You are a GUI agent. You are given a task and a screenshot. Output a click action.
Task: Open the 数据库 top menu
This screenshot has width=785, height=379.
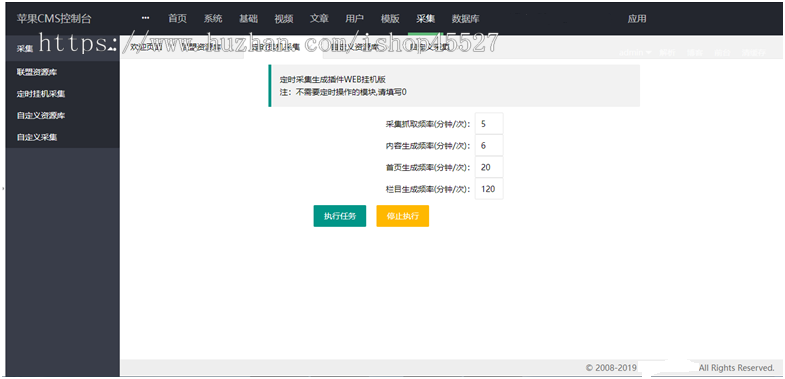tap(466, 19)
